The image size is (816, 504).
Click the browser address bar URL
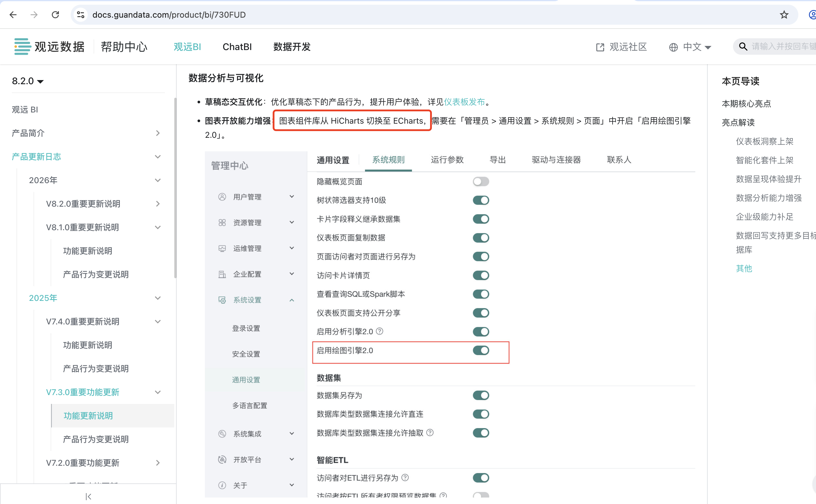click(169, 15)
